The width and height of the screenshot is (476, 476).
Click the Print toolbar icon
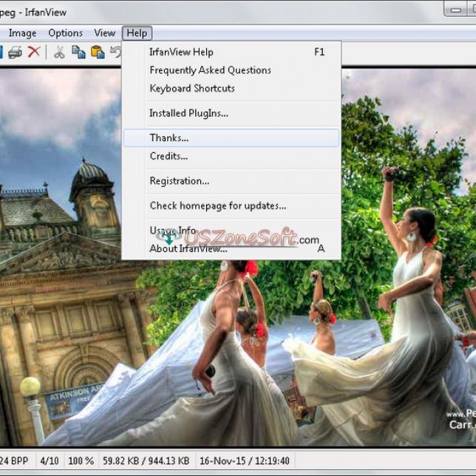(15, 52)
